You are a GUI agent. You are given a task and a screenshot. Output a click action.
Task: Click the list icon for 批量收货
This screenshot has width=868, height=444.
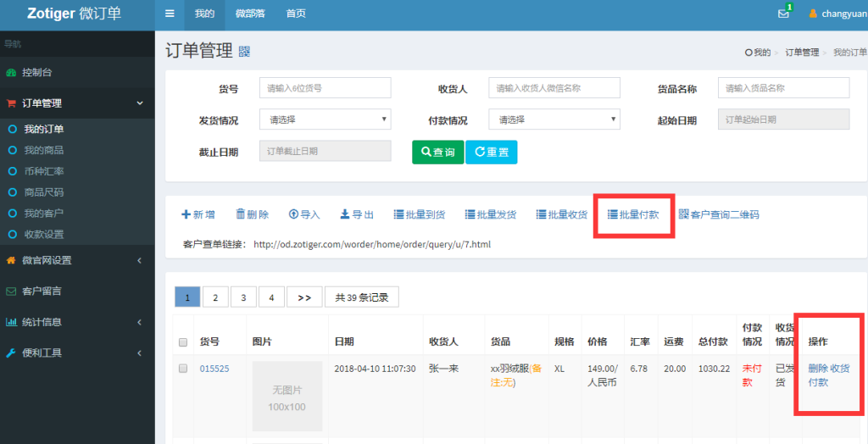point(542,214)
